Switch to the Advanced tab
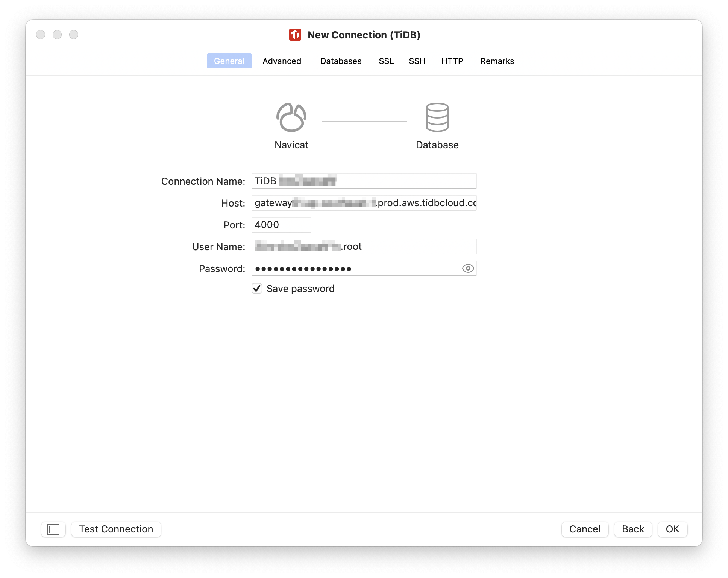 (x=282, y=61)
